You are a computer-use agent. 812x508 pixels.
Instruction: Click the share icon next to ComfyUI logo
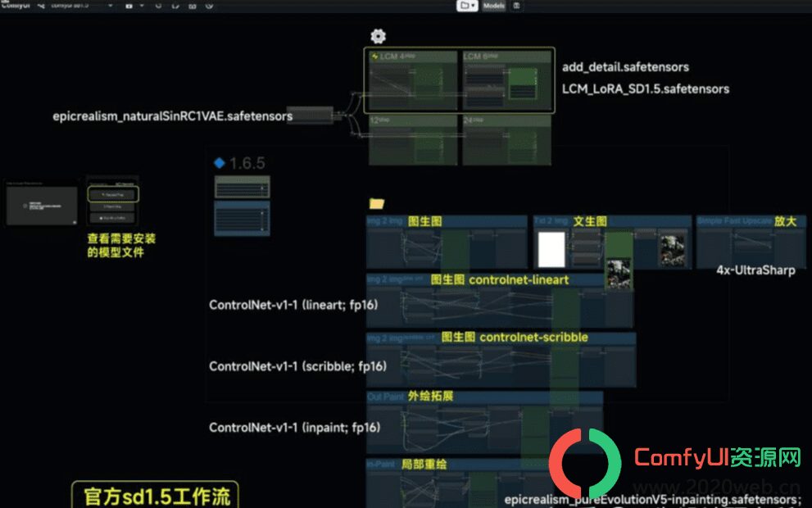pyautogui.click(x=41, y=6)
